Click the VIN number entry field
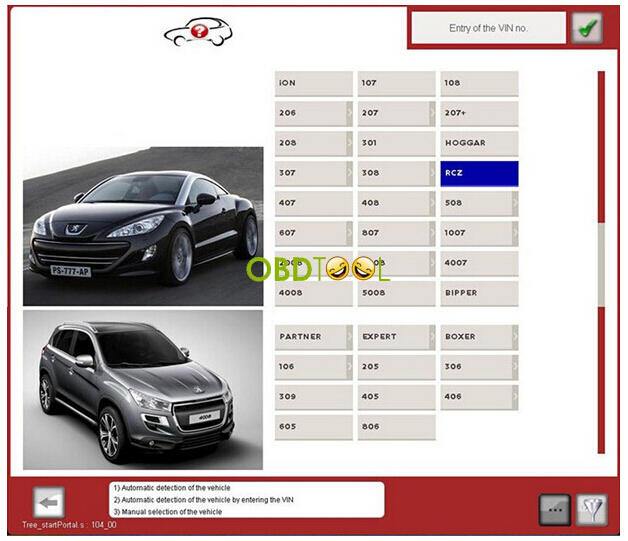This screenshot has width=628, height=541. pyautogui.click(x=488, y=28)
